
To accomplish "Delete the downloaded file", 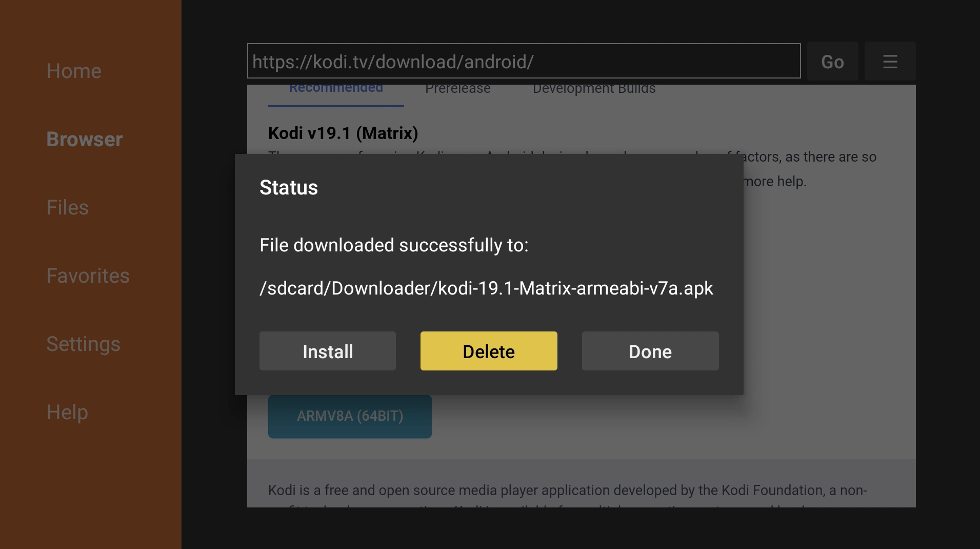I will (x=489, y=351).
